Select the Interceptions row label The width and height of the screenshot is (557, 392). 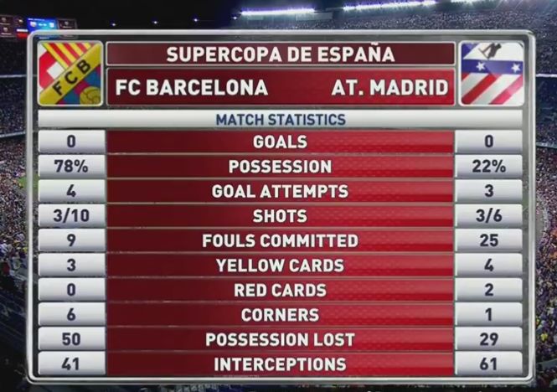coord(280,364)
